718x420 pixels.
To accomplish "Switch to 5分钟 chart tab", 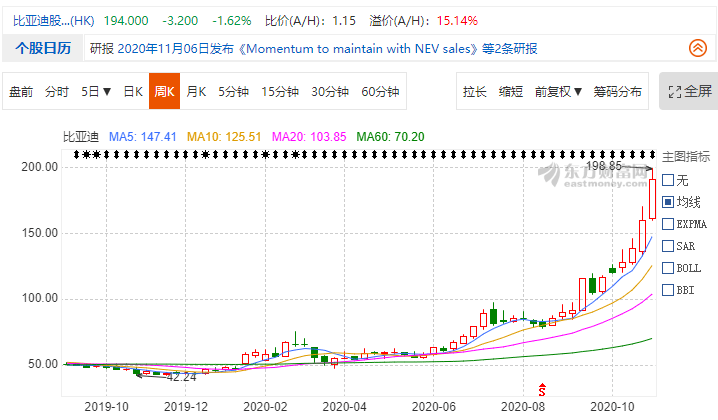I will [233, 92].
